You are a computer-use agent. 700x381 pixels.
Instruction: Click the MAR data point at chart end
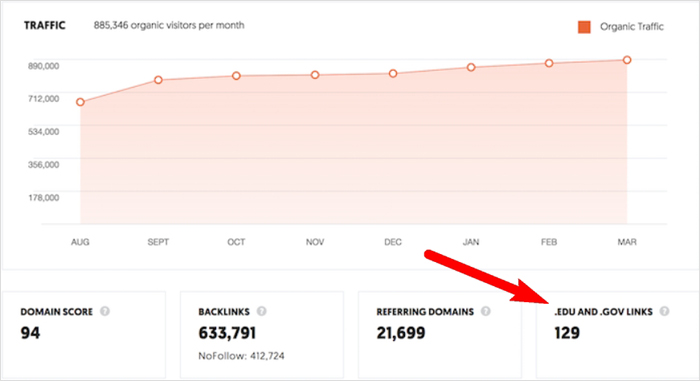pos(627,60)
